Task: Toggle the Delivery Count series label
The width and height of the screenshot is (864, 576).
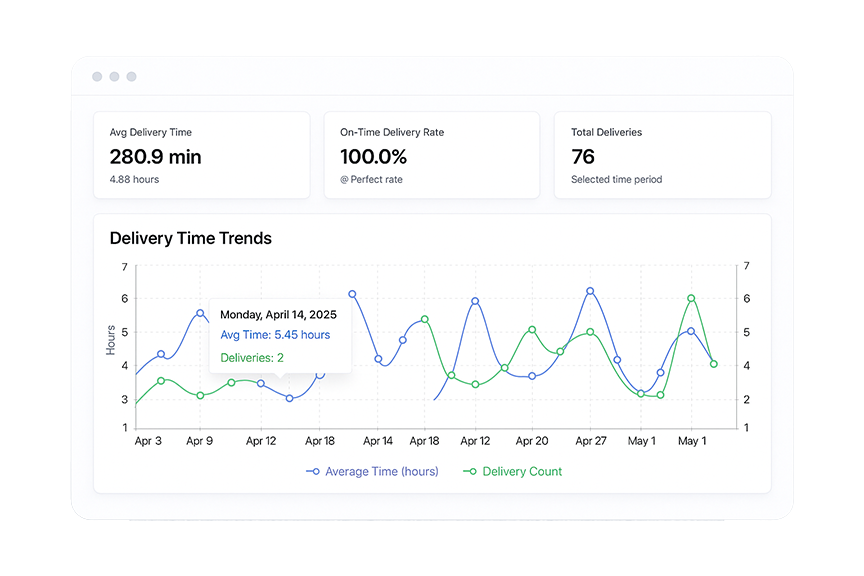Action: pyautogui.click(x=522, y=471)
